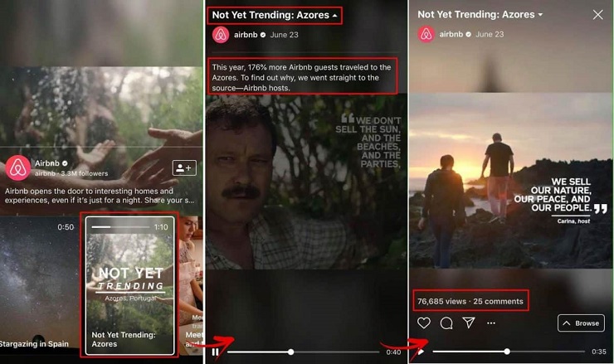
Task: Expand the truncated Airbnb bio text
Action: coord(100,196)
